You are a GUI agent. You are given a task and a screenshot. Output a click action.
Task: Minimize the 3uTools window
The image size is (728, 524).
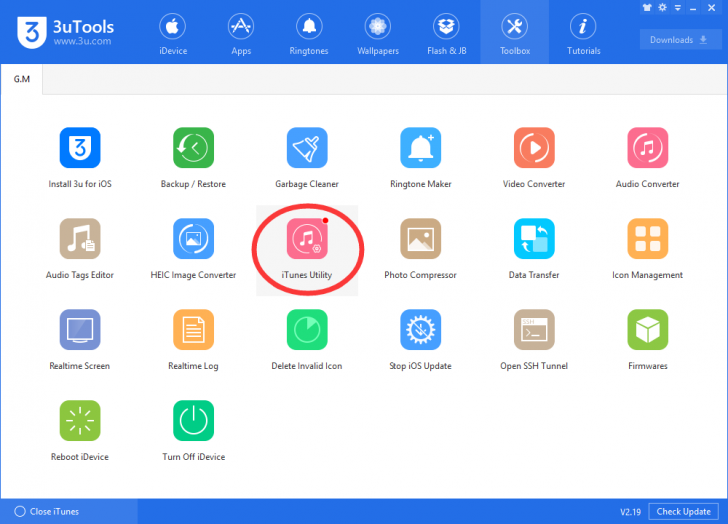coord(693,8)
